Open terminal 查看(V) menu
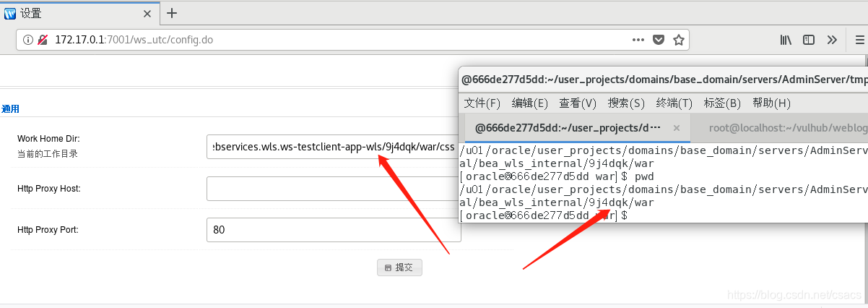 point(578,103)
